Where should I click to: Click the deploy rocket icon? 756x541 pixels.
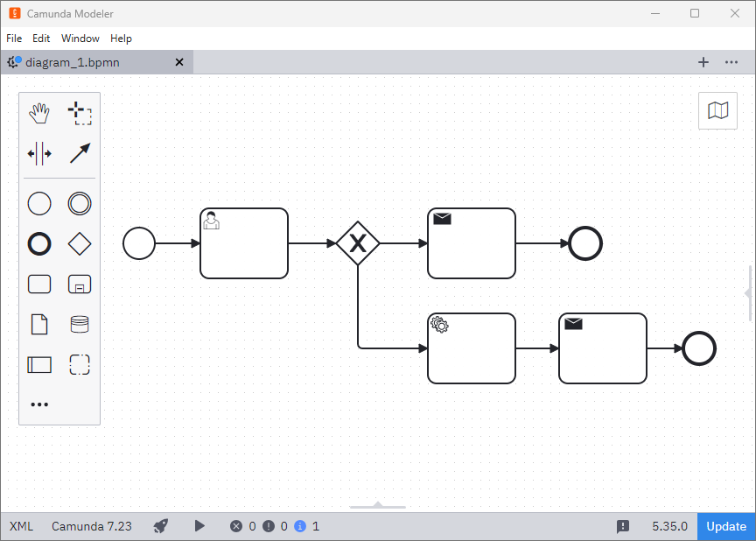[x=161, y=526]
